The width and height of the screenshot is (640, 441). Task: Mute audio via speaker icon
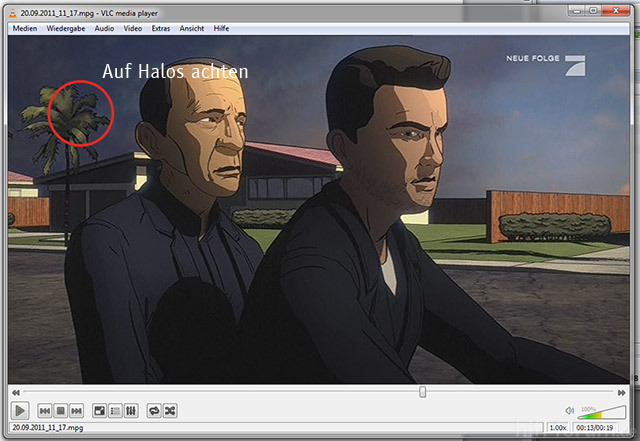click(x=570, y=410)
